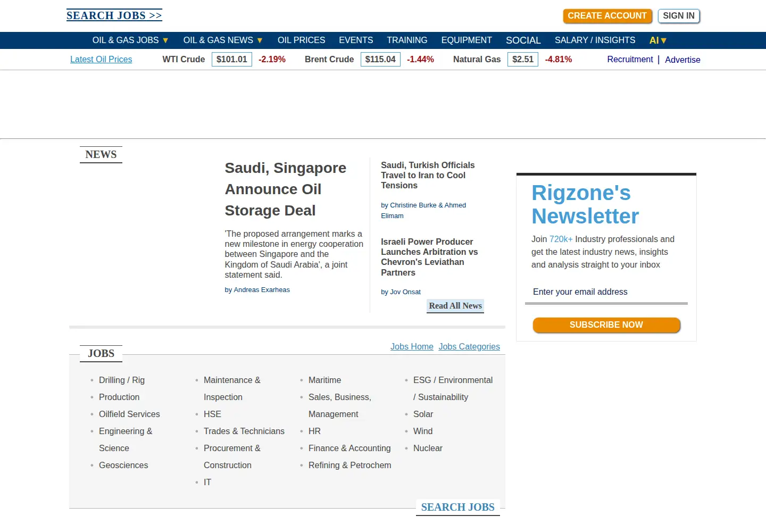Open the Jobs Categories link
766x532 pixels.
[x=469, y=347]
